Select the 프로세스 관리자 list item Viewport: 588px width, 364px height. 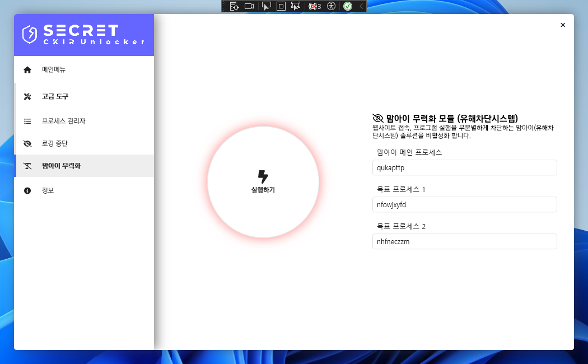pyautogui.click(x=84, y=121)
